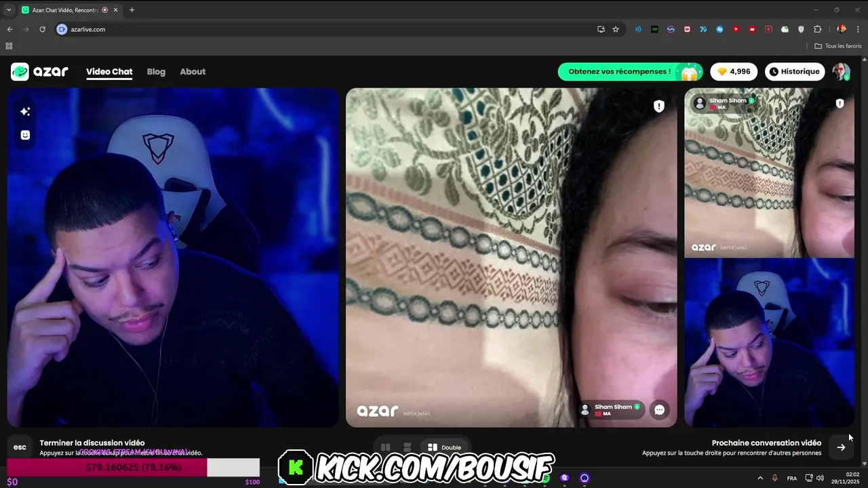This screenshot has width=868, height=488.
Task: Click the install app icon in address bar
Action: coord(601,29)
